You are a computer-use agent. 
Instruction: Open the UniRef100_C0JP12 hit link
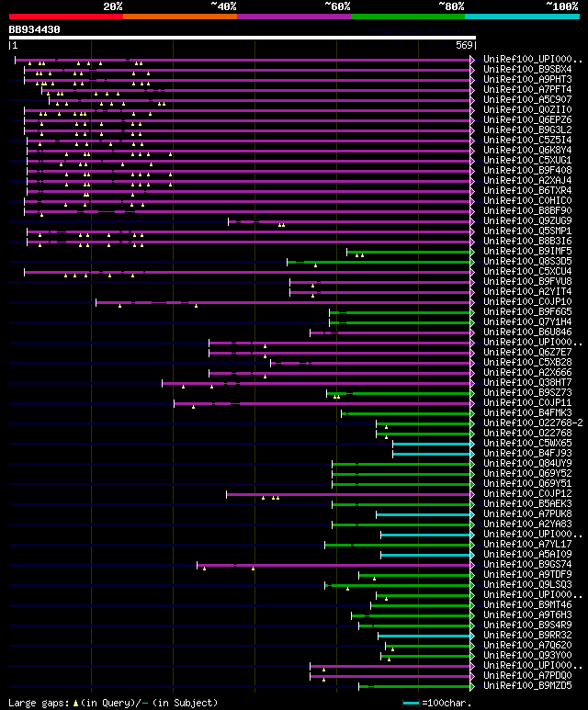pos(527,493)
